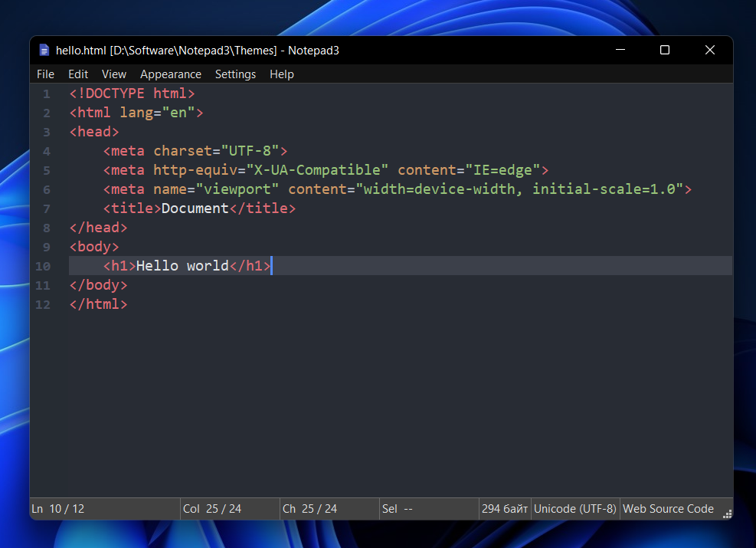Open the Appearance menu

171,74
